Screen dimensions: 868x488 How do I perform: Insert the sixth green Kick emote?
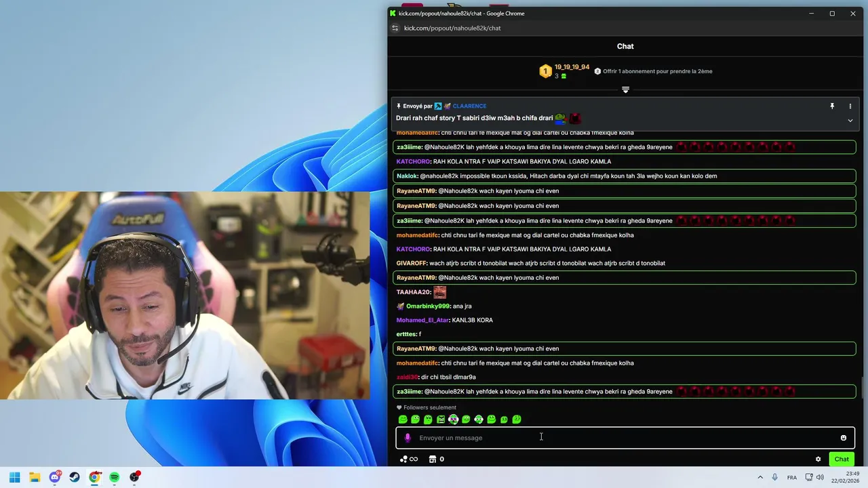point(466,420)
